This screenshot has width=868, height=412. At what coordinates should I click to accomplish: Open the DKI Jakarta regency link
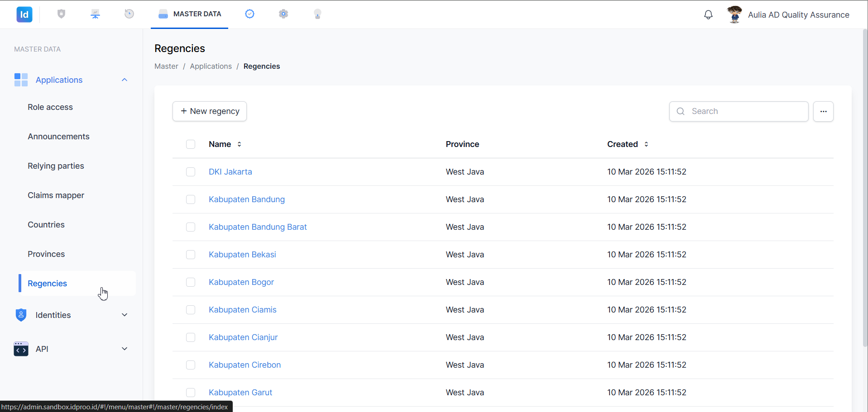(230, 172)
